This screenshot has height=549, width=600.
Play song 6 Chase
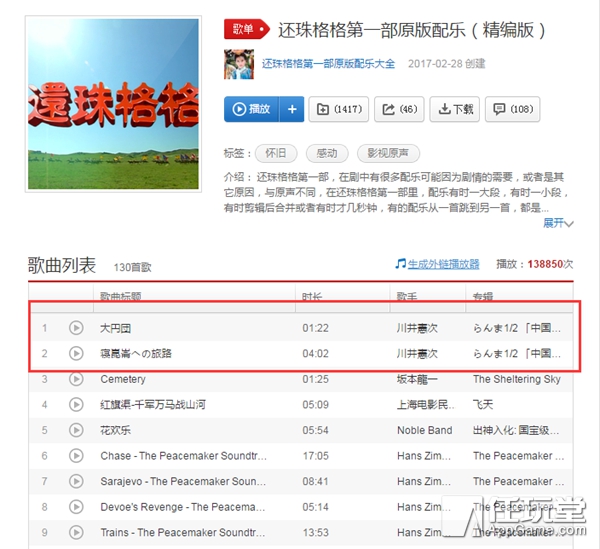coord(76,456)
